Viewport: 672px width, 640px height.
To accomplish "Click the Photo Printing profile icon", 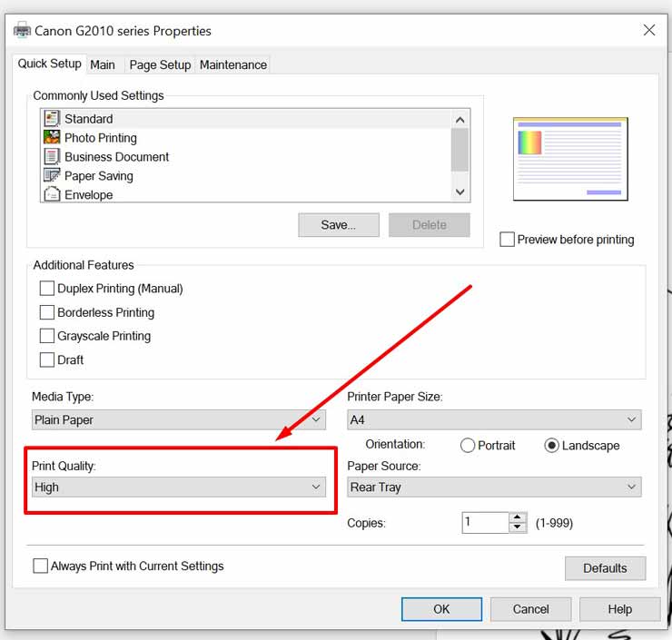I will click(52, 137).
